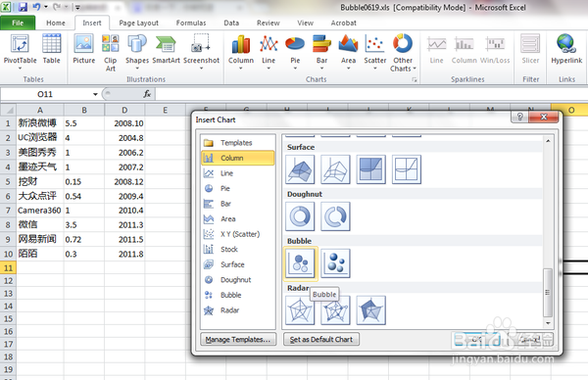
Task: Click the Insert Function fx button
Action: [x=147, y=94]
